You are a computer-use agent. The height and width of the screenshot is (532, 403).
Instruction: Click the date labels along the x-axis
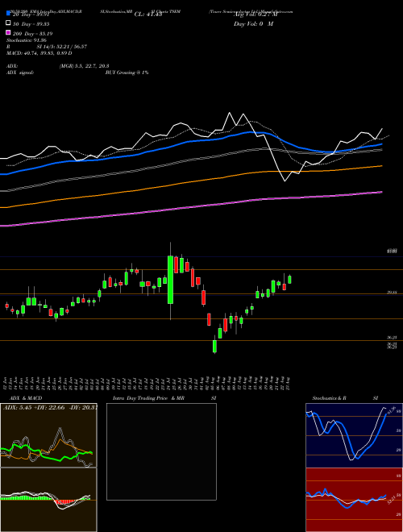148,383
